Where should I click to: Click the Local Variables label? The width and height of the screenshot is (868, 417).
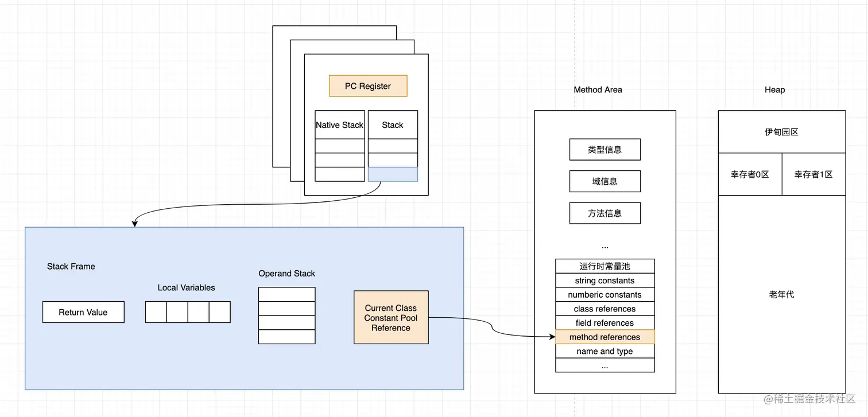pyautogui.click(x=187, y=287)
